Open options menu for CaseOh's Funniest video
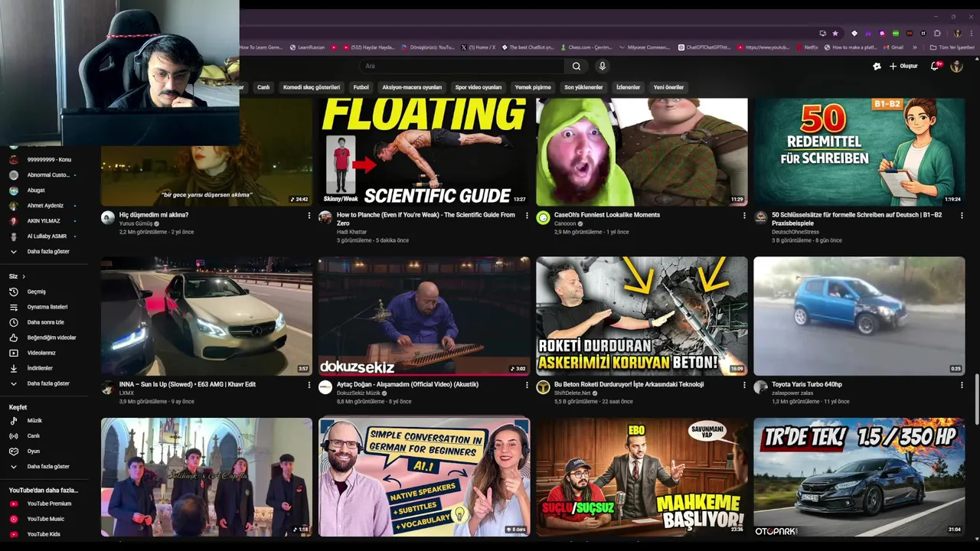 tap(744, 216)
